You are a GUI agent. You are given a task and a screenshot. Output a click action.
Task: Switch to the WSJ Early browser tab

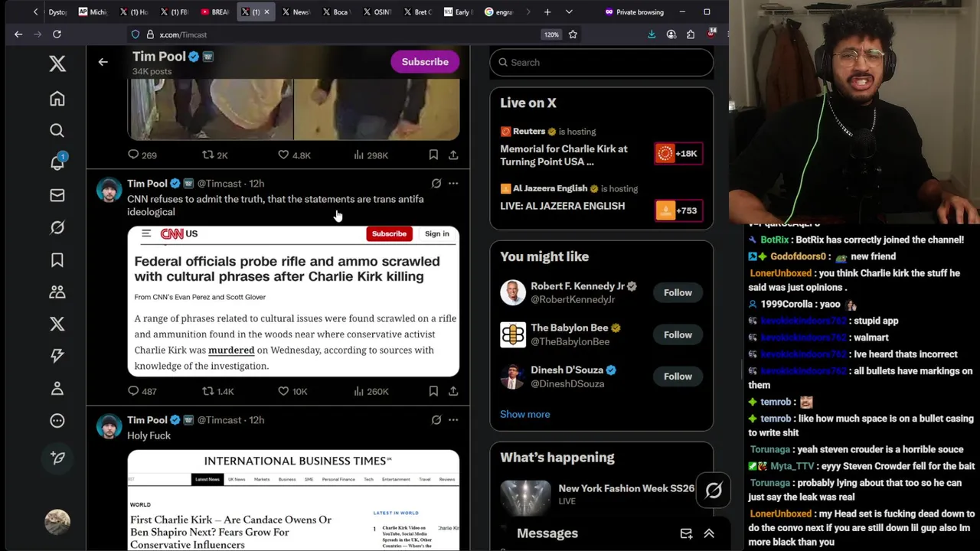[458, 12]
